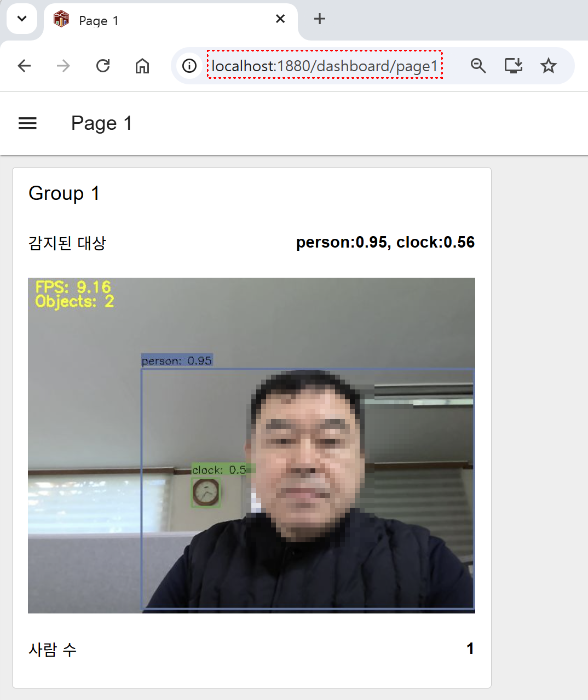The height and width of the screenshot is (700, 588).
Task: Close the Page 1 tab
Action: [x=280, y=19]
